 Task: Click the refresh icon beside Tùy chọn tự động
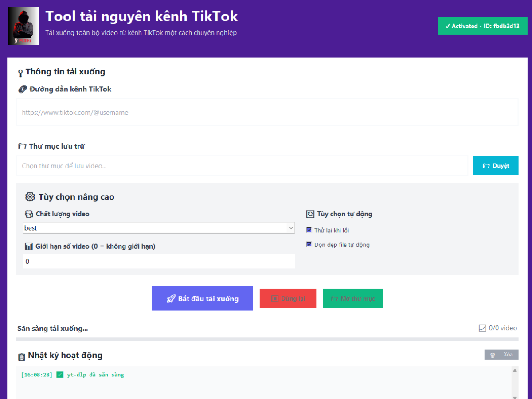[x=310, y=214]
